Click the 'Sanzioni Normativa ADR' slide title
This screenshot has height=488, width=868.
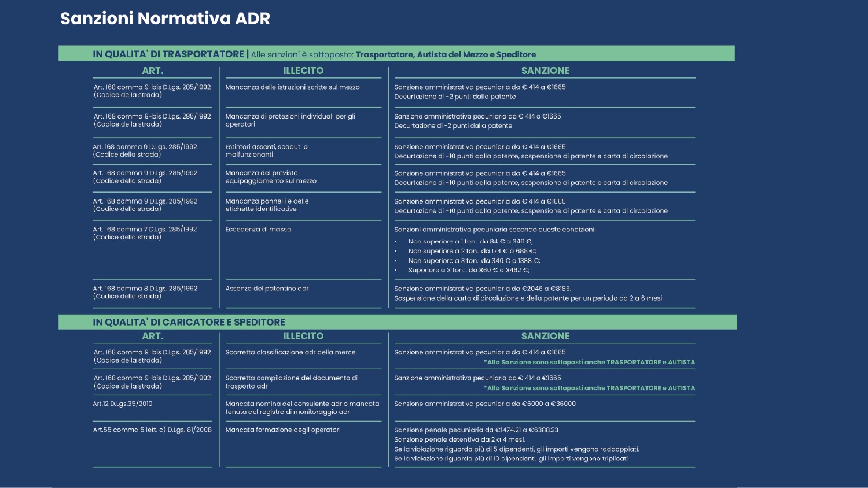(x=165, y=19)
